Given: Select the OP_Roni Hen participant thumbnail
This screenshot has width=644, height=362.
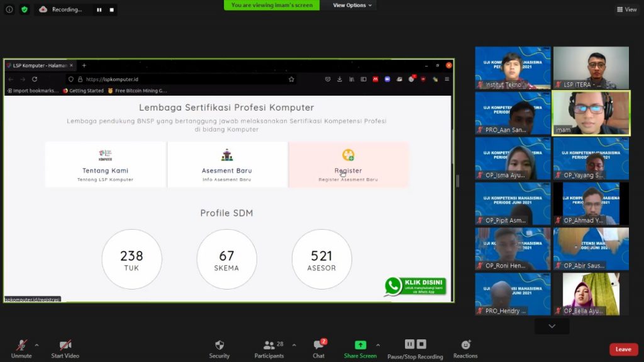Looking at the screenshot, I should pos(513,249).
